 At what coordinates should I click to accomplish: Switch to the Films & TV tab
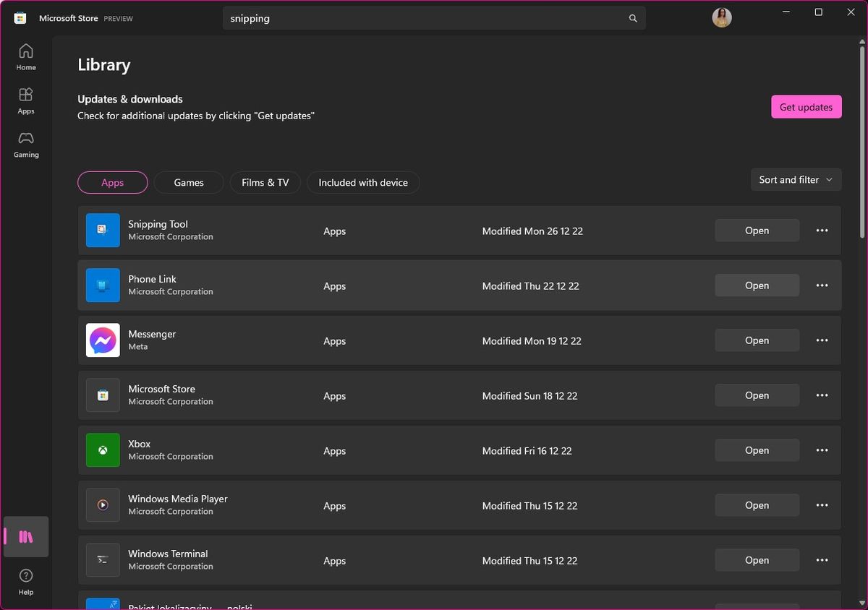[x=265, y=182]
